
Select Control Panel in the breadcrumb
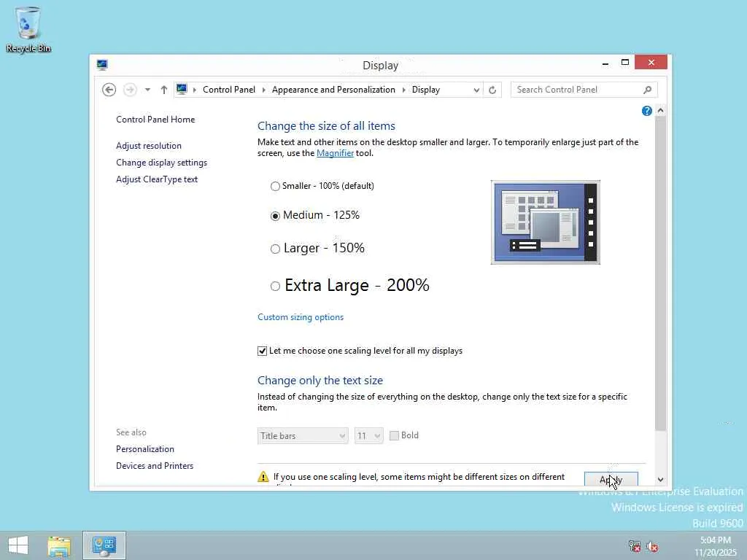coord(228,90)
